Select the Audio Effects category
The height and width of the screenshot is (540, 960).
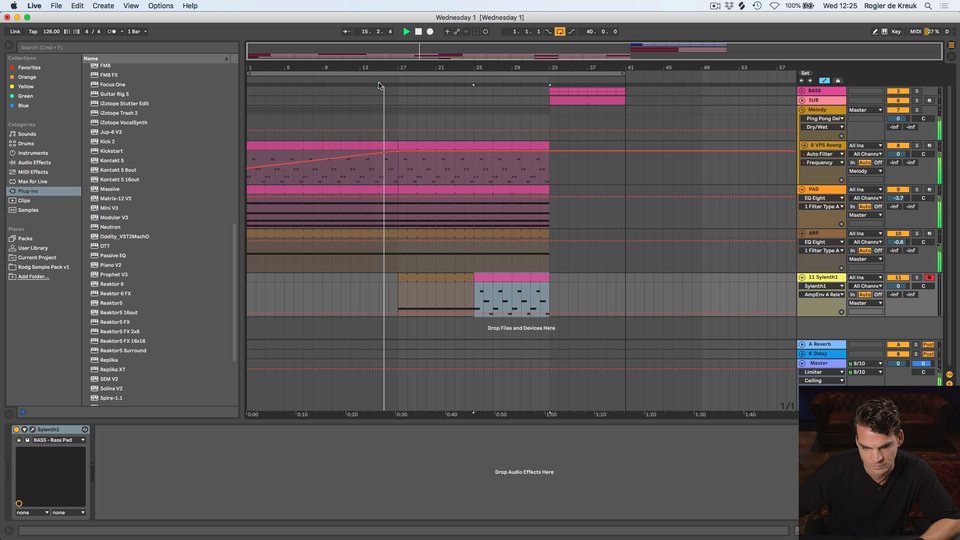[x=34, y=162]
